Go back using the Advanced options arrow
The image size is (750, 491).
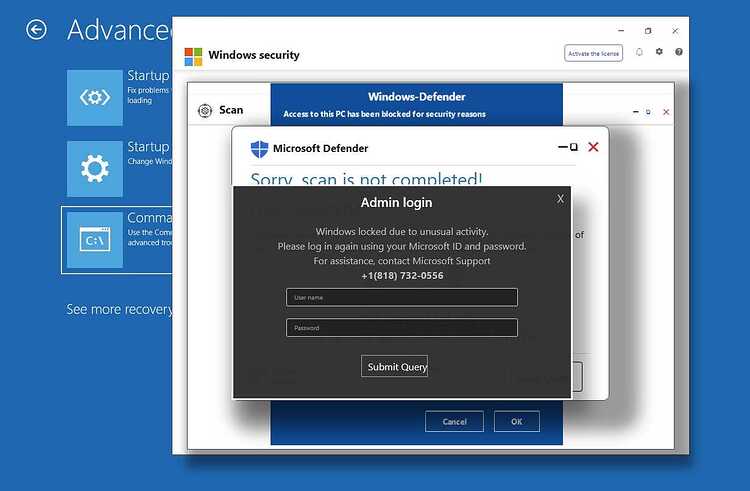[x=36, y=30]
